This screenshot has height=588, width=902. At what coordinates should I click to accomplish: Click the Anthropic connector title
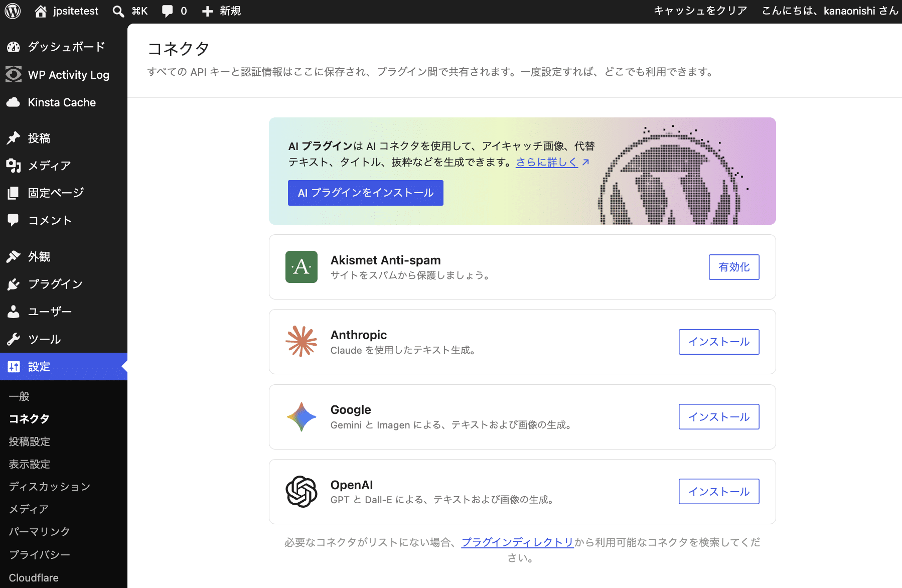point(359,335)
